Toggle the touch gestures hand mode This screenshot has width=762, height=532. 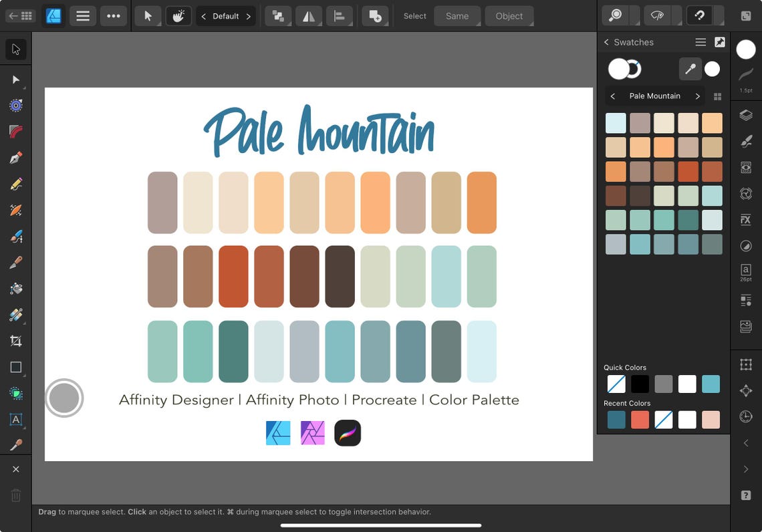pos(178,15)
